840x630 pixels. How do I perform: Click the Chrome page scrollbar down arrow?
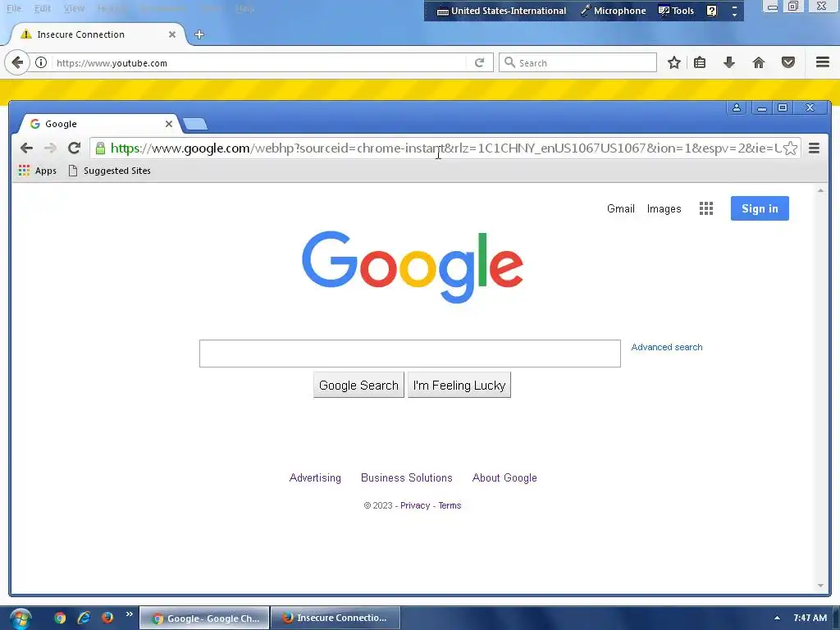point(820,586)
